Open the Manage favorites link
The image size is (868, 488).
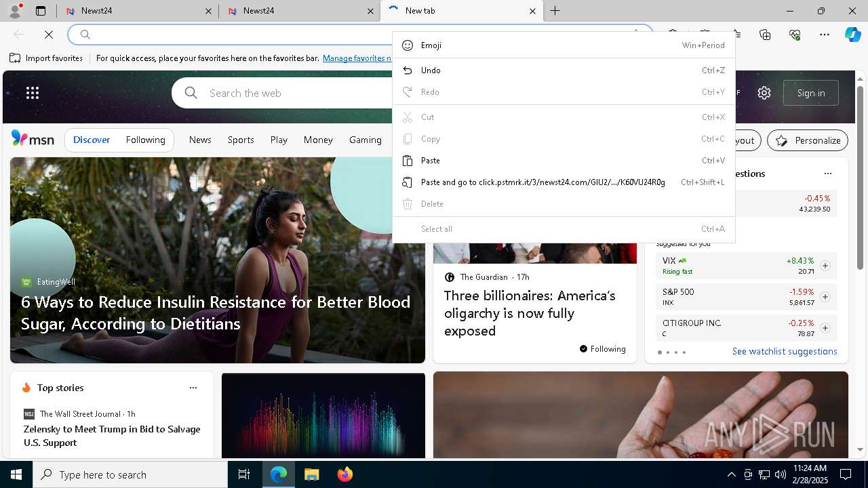(357, 58)
